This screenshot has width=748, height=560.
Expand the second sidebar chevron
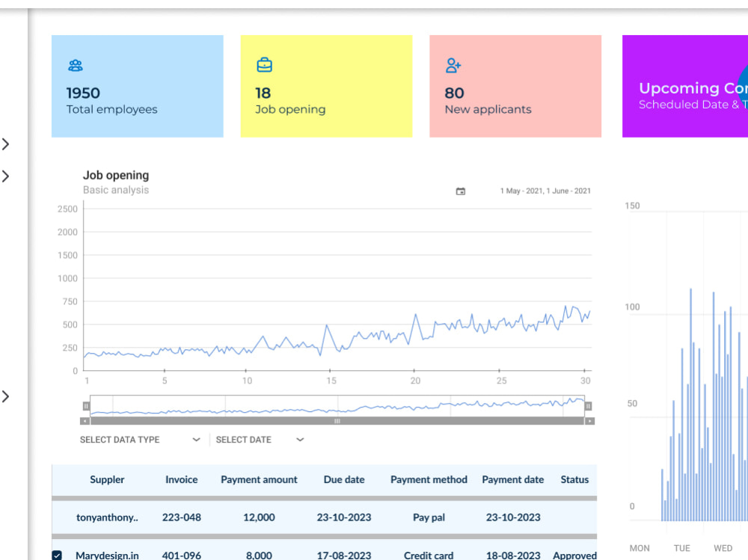tap(6, 176)
